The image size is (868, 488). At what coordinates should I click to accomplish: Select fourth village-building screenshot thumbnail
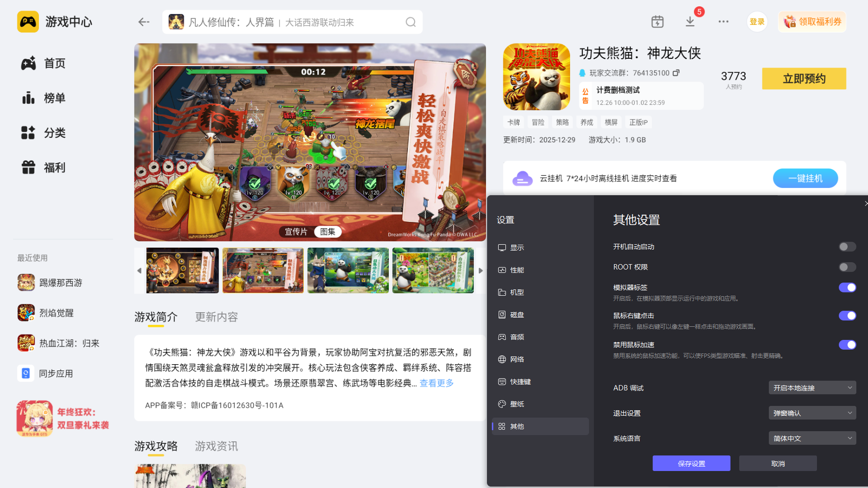(433, 270)
